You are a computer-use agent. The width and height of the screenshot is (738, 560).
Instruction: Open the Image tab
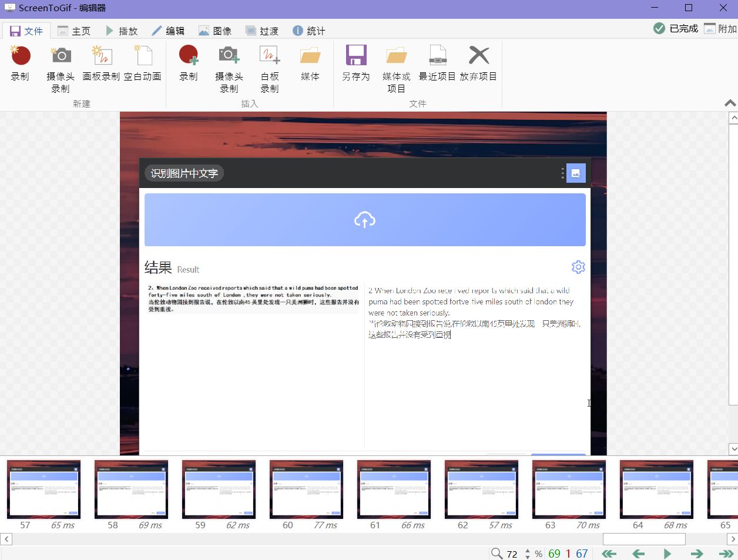pyautogui.click(x=215, y=31)
